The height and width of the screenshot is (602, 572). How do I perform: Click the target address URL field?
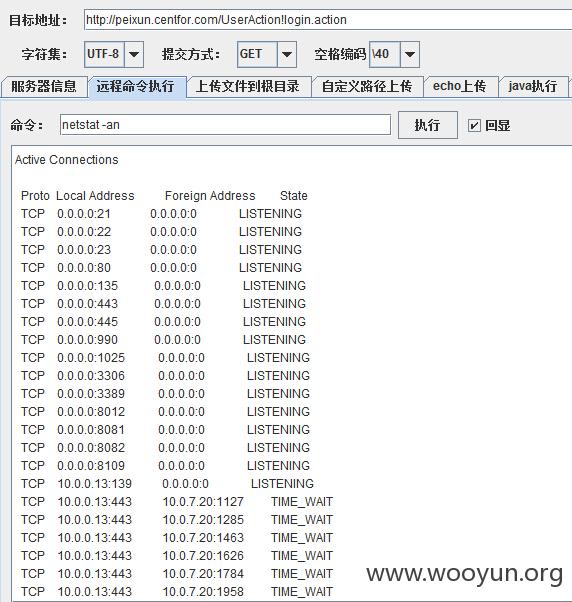pyautogui.click(x=328, y=20)
